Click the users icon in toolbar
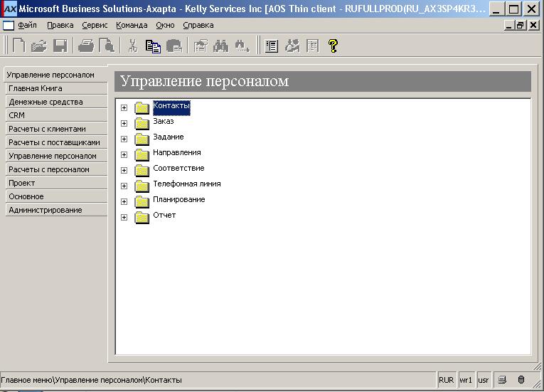The width and height of the screenshot is (544, 392). pos(292,46)
